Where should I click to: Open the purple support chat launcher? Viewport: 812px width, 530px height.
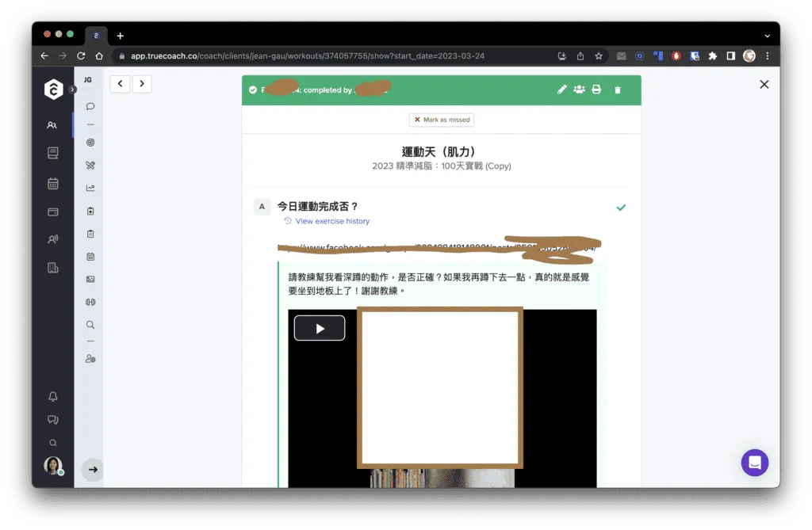coord(754,463)
